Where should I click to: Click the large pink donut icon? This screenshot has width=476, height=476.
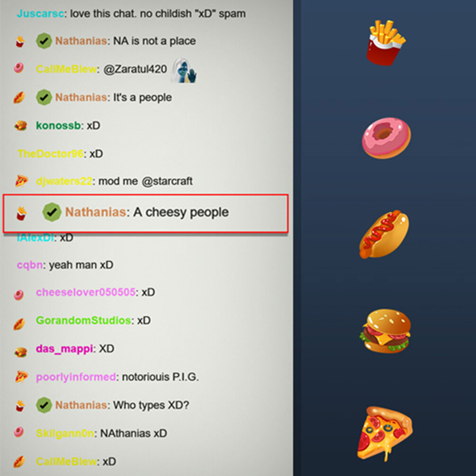386,138
